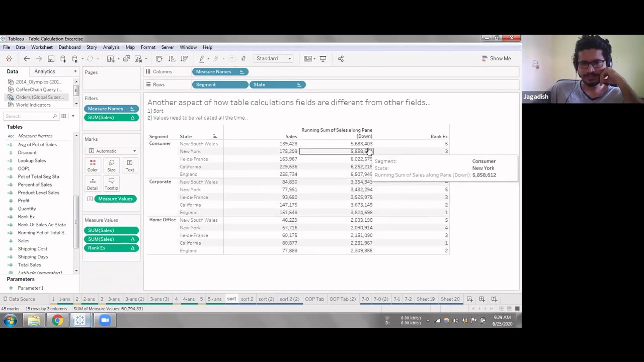The width and height of the screenshot is (644, 362).
Task: Share workbook toolbar icon
Action: click(341, 59)
